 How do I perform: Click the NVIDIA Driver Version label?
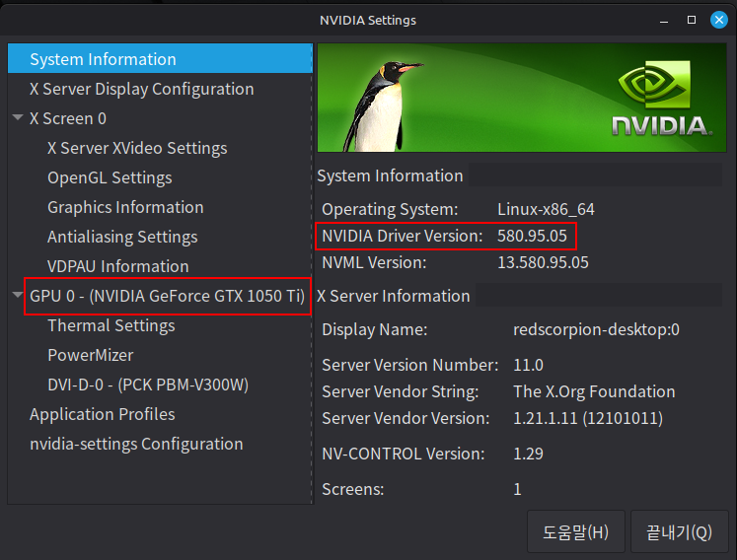click(403, 236)
